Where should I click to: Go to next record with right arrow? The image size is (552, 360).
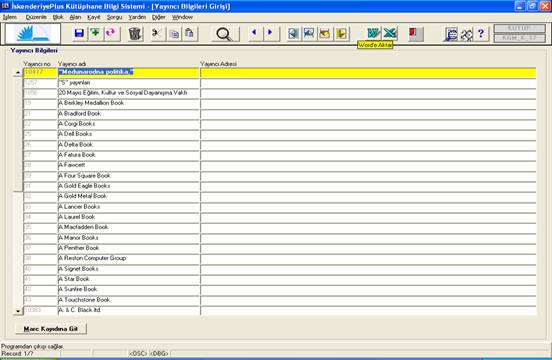(x=270, y=33)
